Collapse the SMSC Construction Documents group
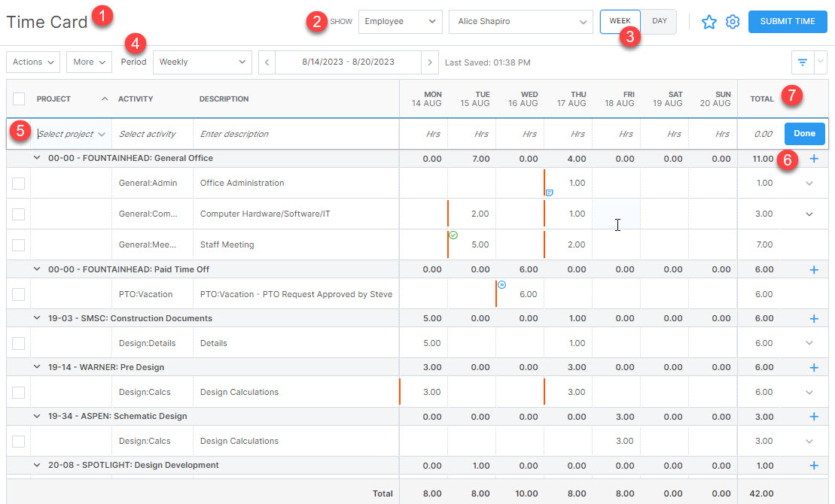The image size is (835, 504). tap(36, 319)
